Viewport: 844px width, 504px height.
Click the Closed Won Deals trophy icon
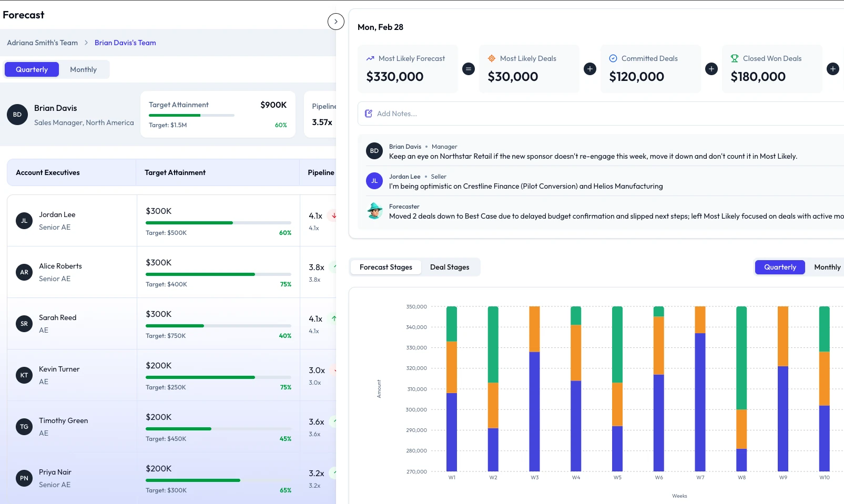click(x=735, y=58)
